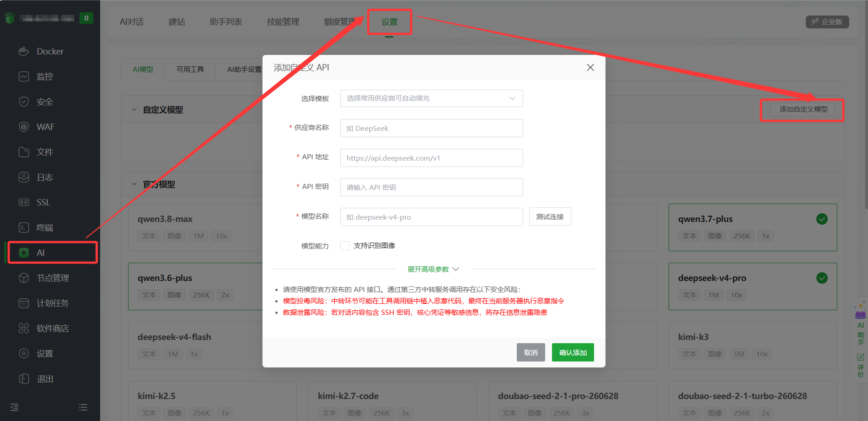Focus the API 密钥 input field
Image resolution: width=868 pixels, height=421 pixels.
[x=431, y=187]
